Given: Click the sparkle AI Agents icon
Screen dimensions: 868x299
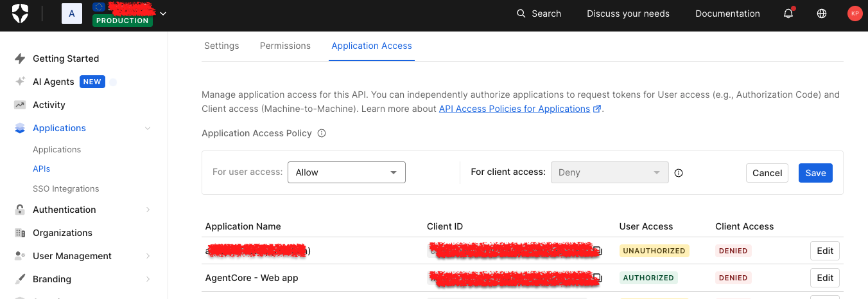Looking at the screenshot, I should [20, 82].
